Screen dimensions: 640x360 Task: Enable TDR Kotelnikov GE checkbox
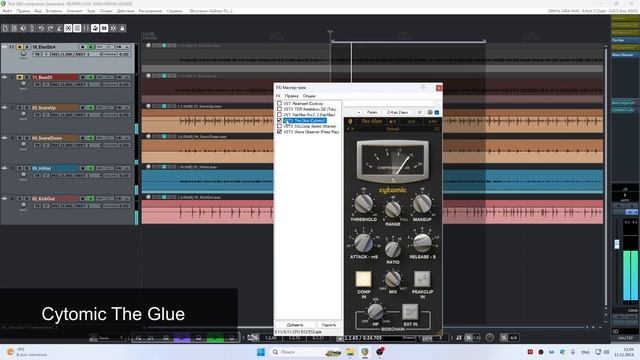(280, 109)
